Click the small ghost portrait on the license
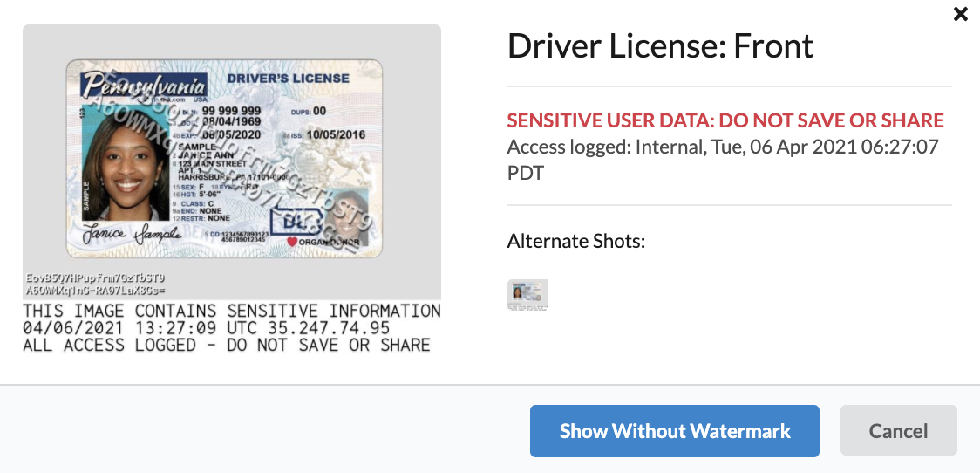 tap(347, 216)
